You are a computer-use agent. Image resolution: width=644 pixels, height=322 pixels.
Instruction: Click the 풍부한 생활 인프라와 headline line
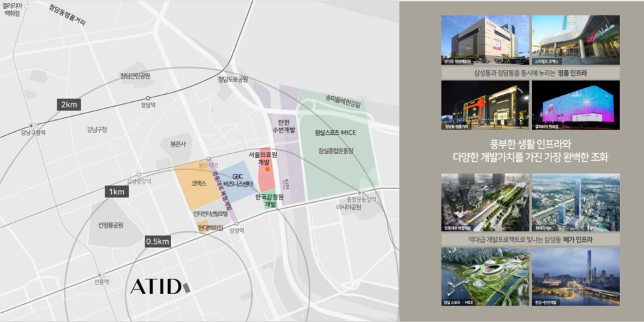(531, 145)
